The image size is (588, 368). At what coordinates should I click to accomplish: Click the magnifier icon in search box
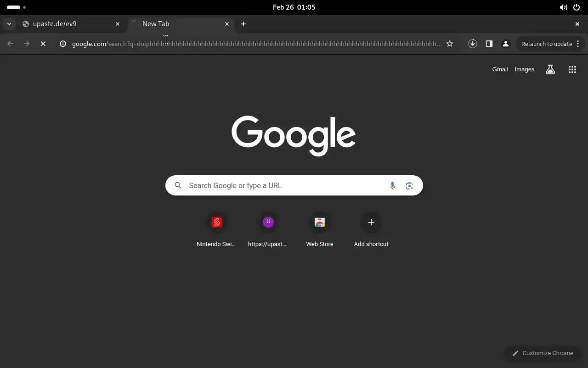click(178, 185)
